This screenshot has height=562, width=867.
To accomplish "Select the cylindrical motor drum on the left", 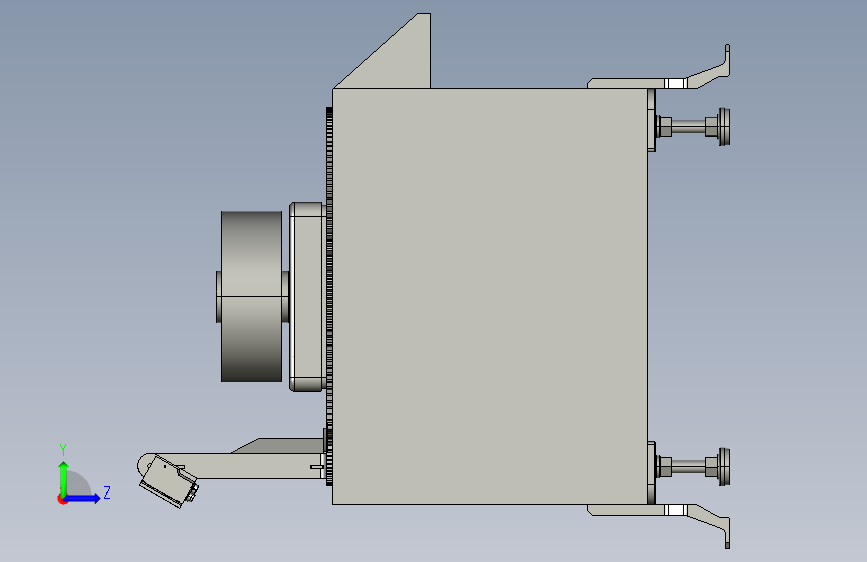I will 252,296.
